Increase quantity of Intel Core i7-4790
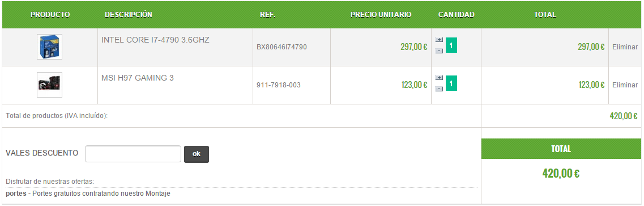 (439, 40)
